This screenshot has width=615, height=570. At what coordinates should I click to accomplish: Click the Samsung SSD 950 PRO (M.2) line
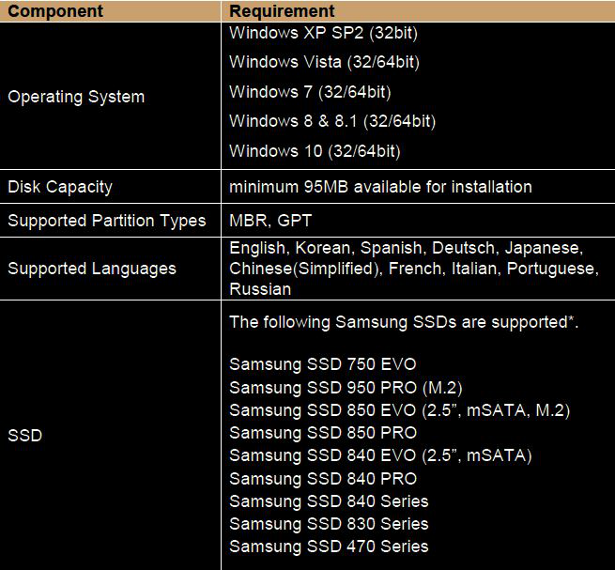coord(345,387)
